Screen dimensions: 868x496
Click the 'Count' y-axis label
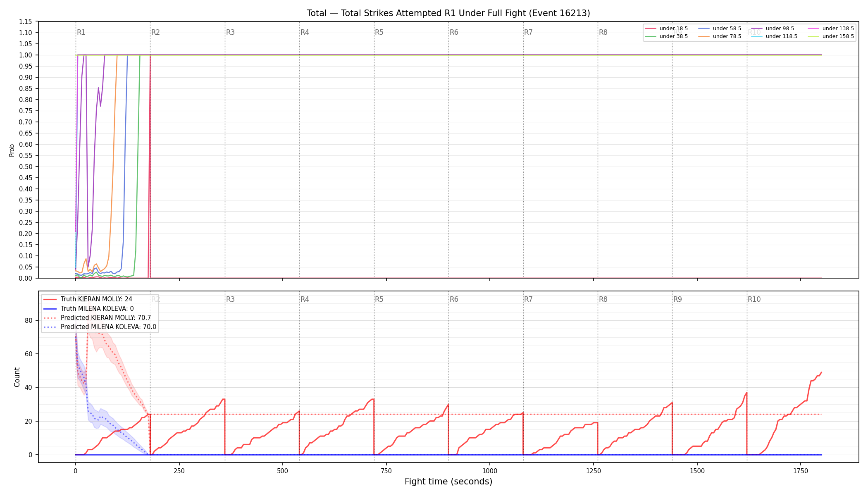click(17, 377)
